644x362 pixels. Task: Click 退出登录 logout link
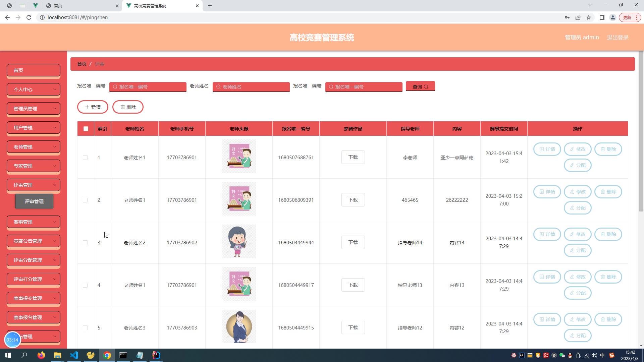pos(618,38)
